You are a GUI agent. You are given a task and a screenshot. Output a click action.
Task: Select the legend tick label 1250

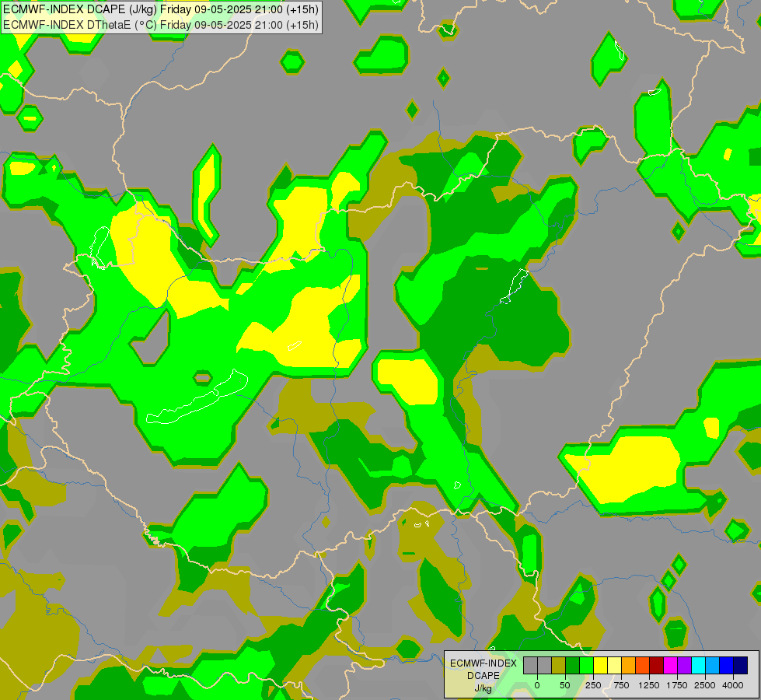point(649,685)
